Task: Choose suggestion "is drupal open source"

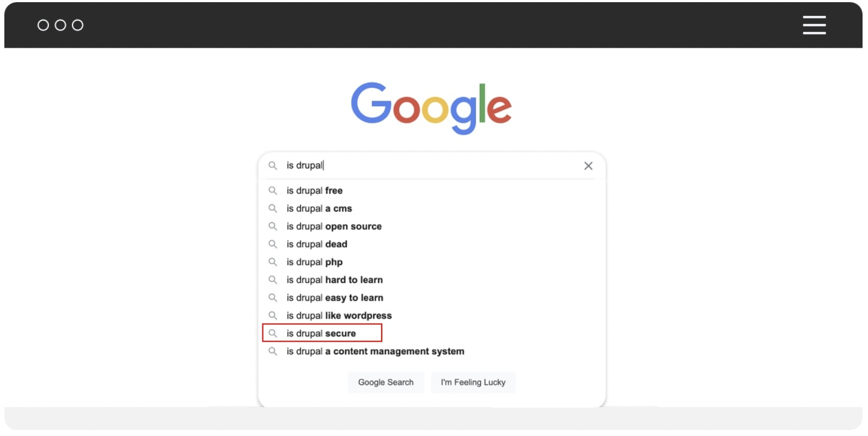Action: tap(334, 227)
